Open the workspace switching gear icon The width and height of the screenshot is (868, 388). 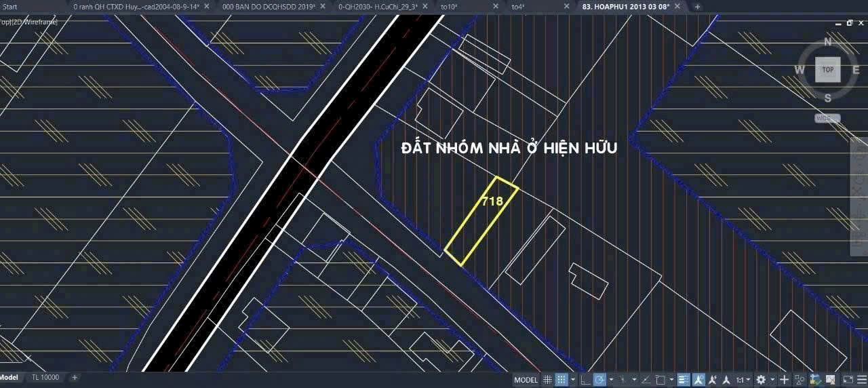(761, 380)
